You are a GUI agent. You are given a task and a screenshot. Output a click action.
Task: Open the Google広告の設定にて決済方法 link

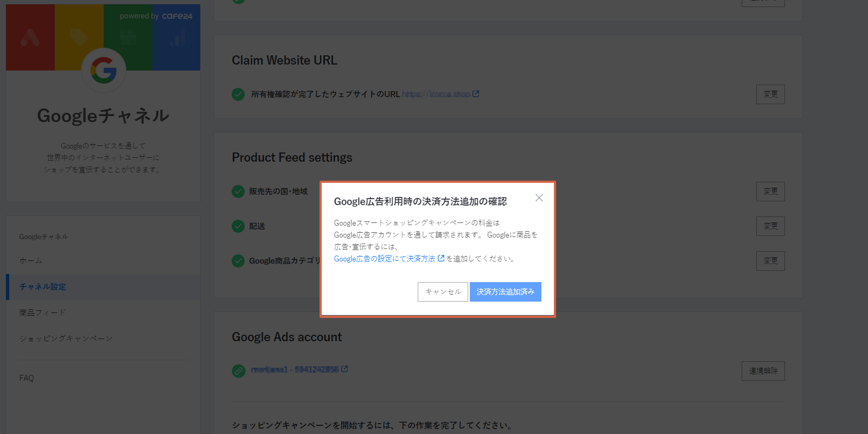point(385,259)
